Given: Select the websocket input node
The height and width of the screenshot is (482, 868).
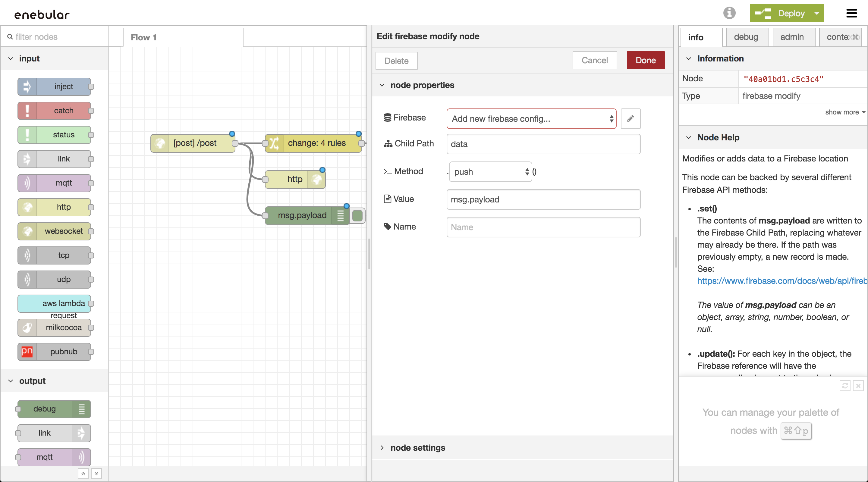Looking at the screenshot, I should pos(55,231).
